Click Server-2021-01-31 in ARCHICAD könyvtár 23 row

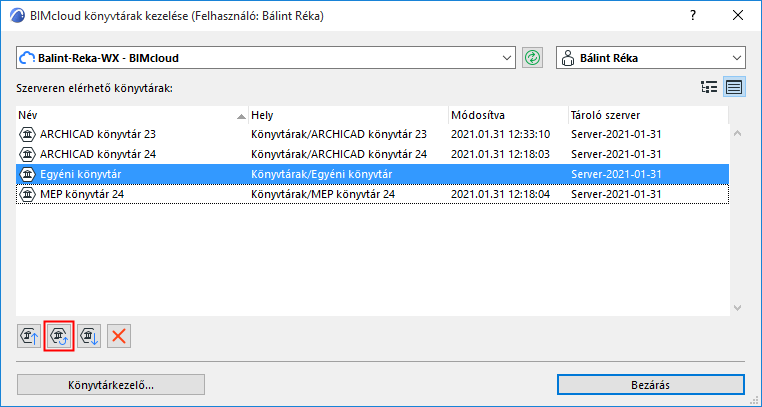click(616, 135)
